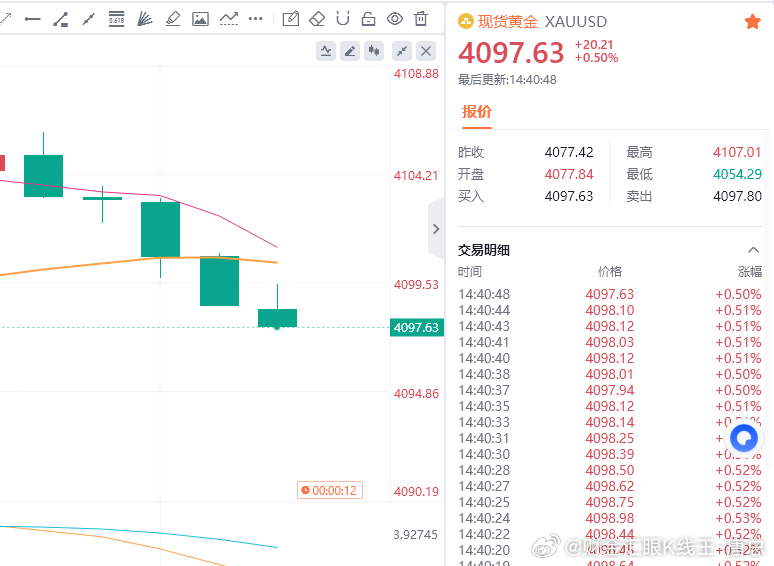
Task: Click the 现货黄金 instrument title
Action: 508,22
